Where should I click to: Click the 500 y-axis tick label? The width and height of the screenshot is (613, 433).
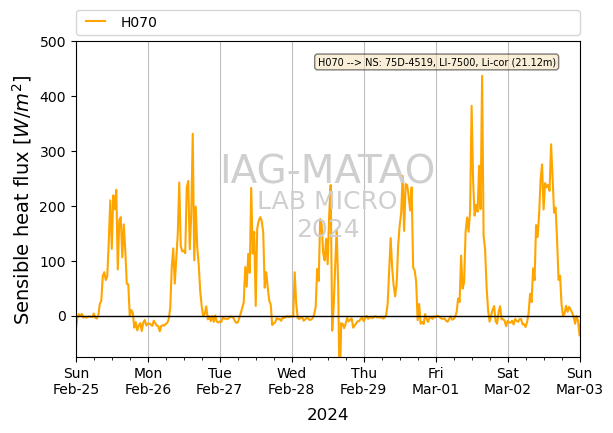click(x=53, y=42)
